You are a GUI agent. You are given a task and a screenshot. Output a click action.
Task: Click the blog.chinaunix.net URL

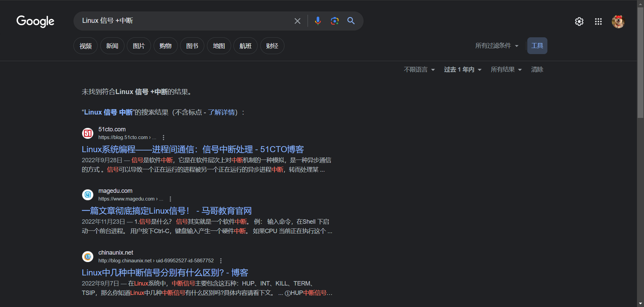point(156,261)
